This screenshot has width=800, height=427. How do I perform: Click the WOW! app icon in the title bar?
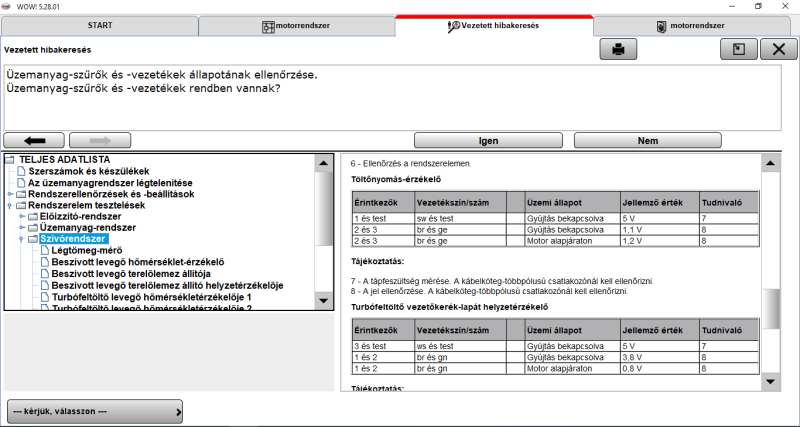pyautogui.click(x=8, y=7)
